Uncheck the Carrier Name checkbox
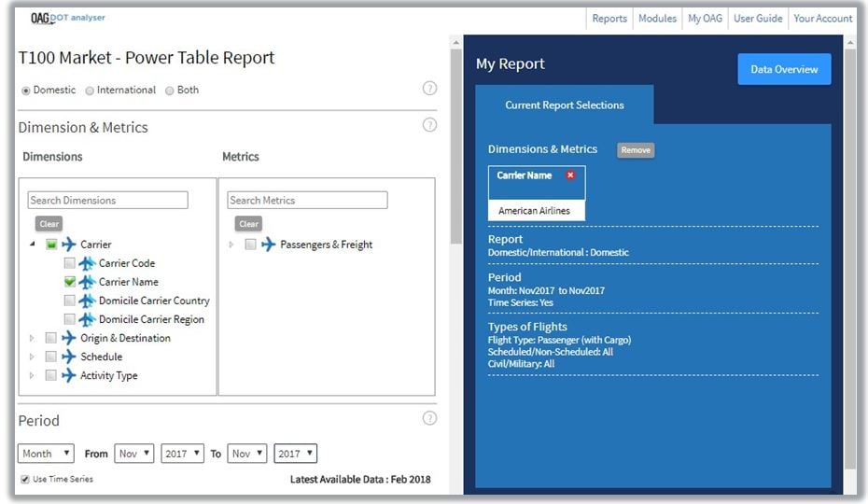The width and height of the screenshot is (868, 504). [x=70, y=282]
